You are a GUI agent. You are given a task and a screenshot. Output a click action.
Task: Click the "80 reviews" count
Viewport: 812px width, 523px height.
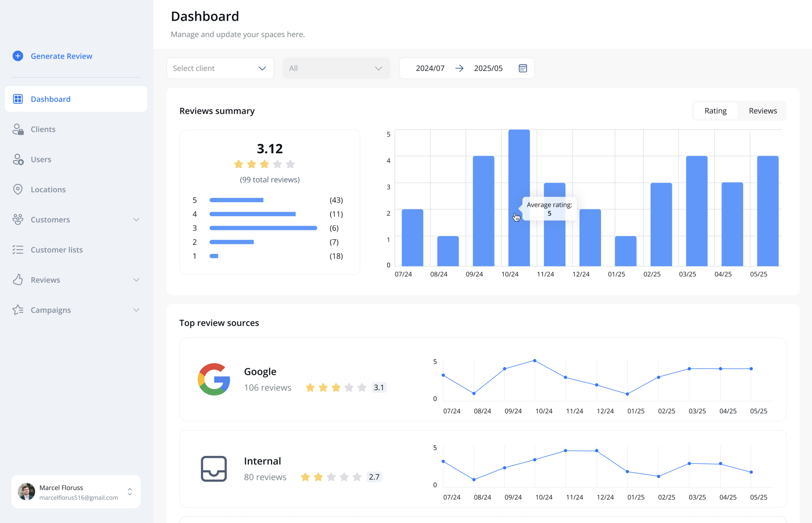tap(265, 477)
